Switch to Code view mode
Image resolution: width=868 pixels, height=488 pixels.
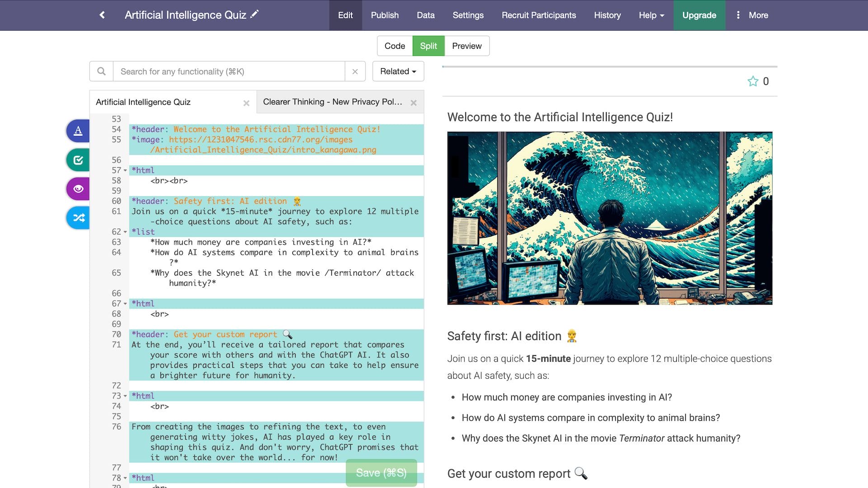(394, 46)
